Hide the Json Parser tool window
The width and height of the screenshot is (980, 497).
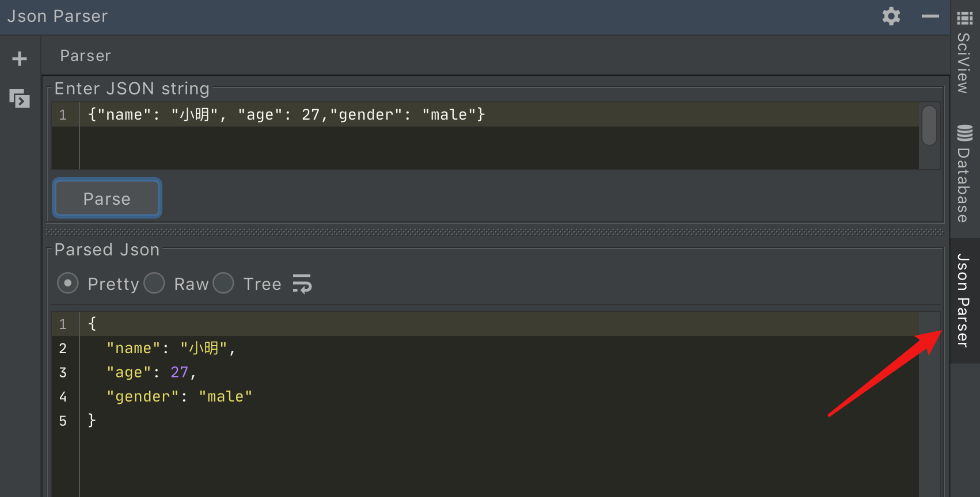[930, 16]
